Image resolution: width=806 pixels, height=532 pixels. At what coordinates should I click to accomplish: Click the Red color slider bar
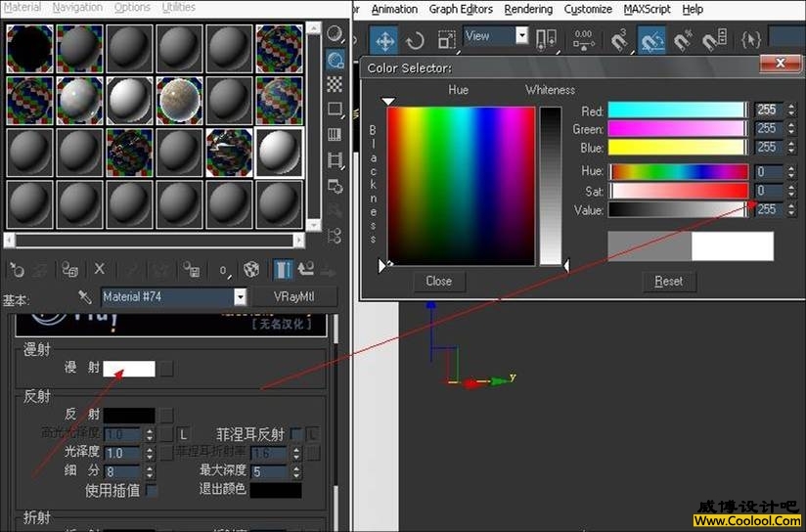point(679,110)
